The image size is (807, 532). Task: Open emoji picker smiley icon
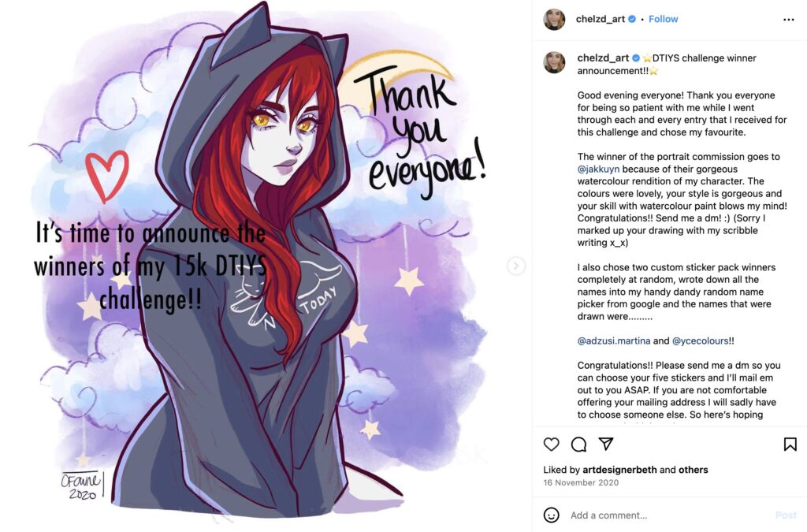click(x=551, y=515)
